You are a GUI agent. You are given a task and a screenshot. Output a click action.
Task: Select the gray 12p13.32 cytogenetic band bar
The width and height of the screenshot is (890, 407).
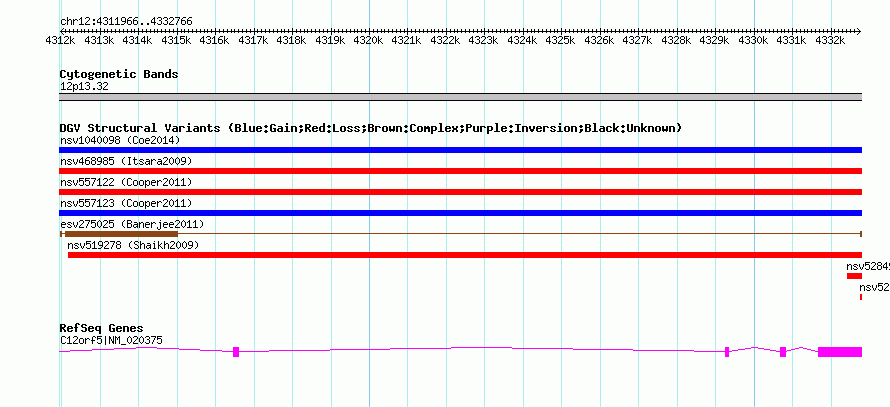[x=460, y=97]
